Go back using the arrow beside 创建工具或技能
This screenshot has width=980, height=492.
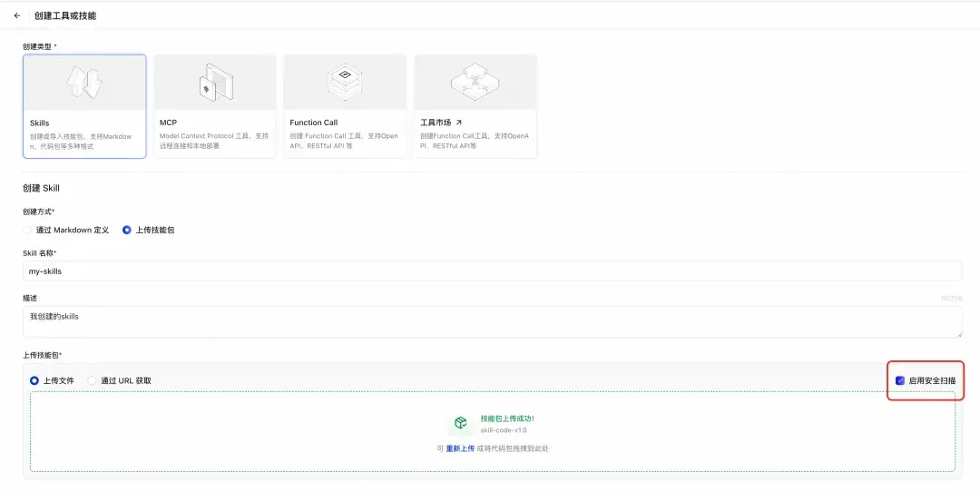(x=17, y=15)
